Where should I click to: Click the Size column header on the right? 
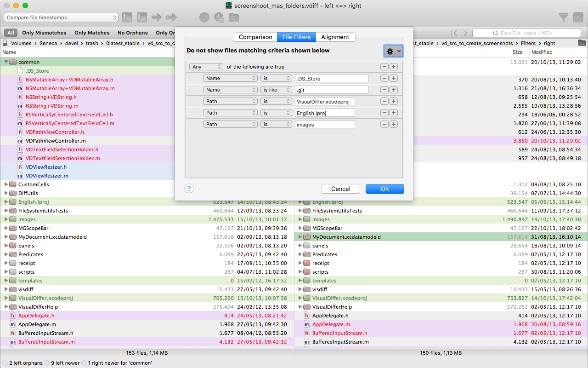517,52
